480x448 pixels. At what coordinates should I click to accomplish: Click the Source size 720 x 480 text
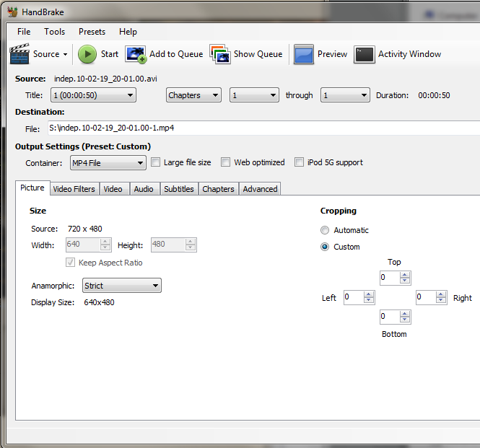point(84,229)
